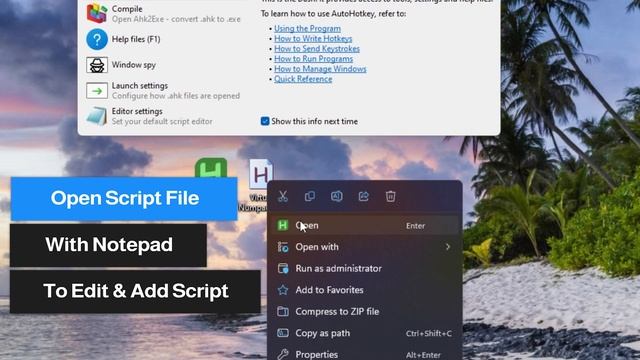Click the Ctrl+Shift+C shortcut hint text
Viewport: 640px width, 360px height.
[x=429, y=333]
